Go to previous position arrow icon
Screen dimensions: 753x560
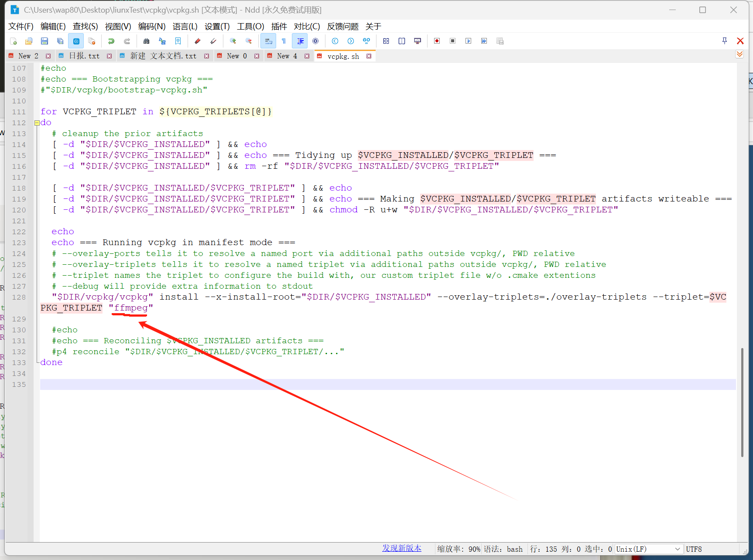point(335,41)
